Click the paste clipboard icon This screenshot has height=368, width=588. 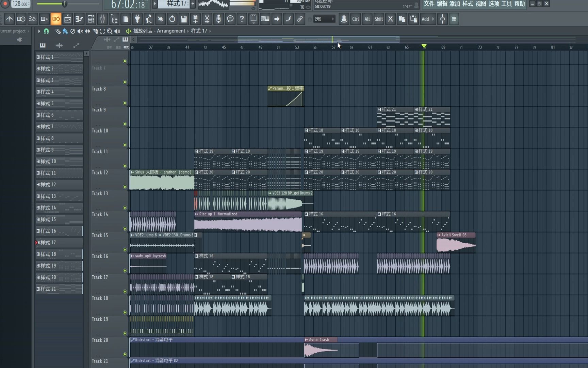[413, 19]
